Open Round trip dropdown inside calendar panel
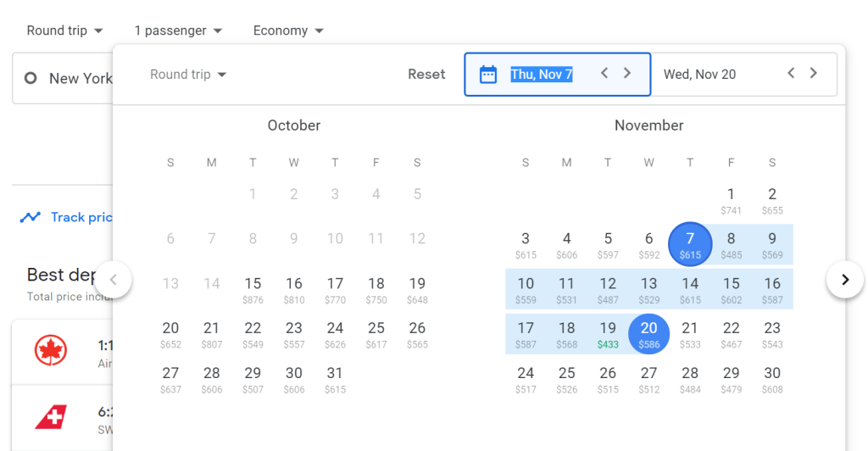The height and width of the screenshot is (451, 868). tap(188, 75)
